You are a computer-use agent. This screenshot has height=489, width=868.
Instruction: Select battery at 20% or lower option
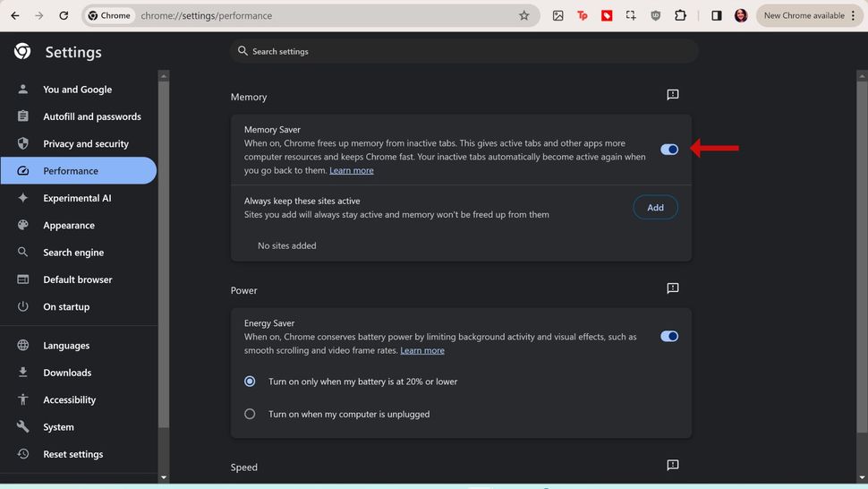pos(251,382)
